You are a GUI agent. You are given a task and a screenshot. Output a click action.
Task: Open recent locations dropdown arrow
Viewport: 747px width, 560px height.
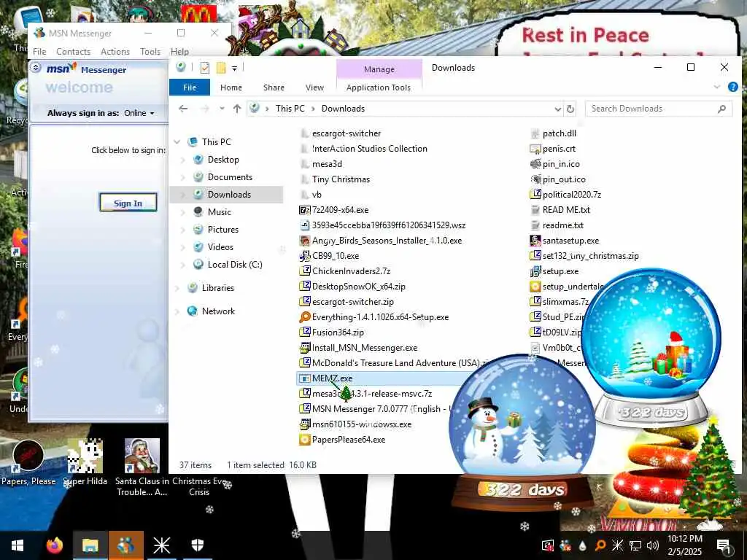[x=222, y=109]
